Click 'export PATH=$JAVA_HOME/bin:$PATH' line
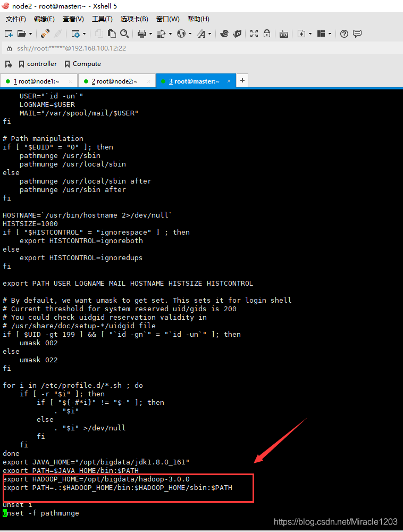 coord(71,471)
